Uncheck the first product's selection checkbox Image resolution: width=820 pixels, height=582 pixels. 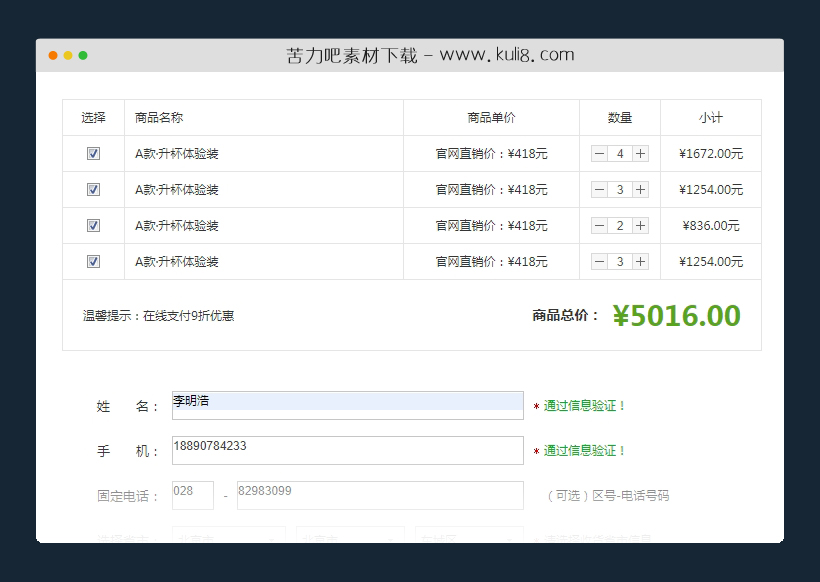pyautogui.click(x=93, y=154)
